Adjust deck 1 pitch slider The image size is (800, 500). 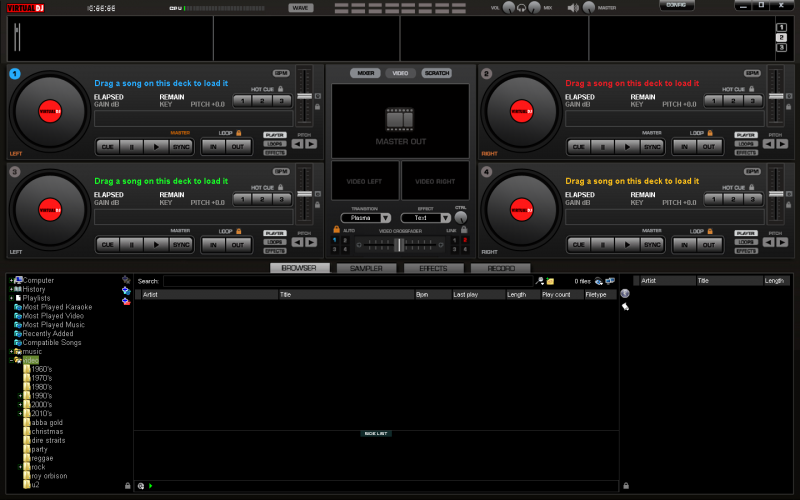tap(305, 96)
